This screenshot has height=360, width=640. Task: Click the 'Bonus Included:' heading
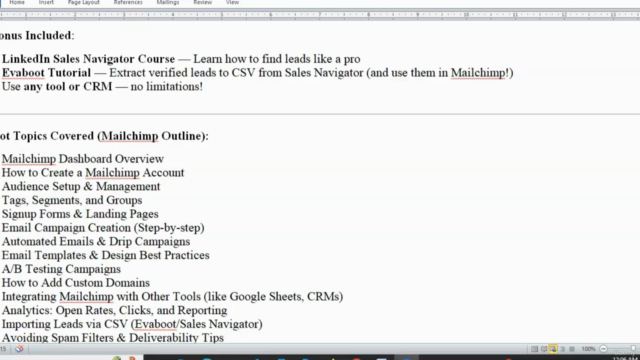37,36
